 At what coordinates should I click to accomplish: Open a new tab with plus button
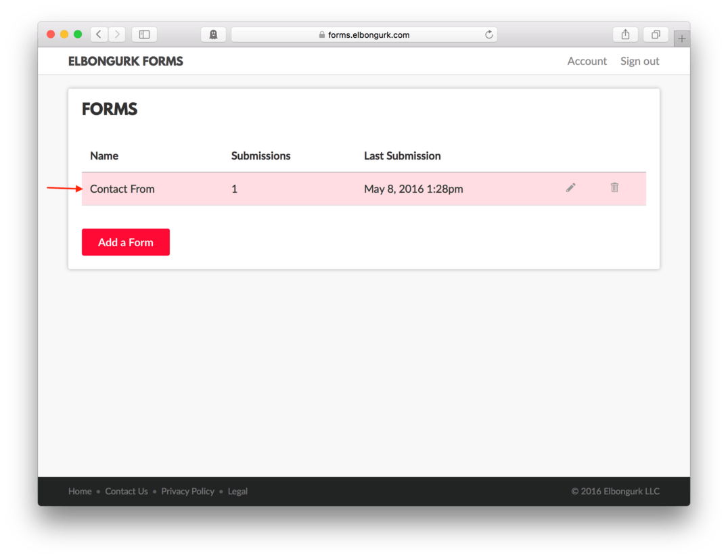[681, 39]
